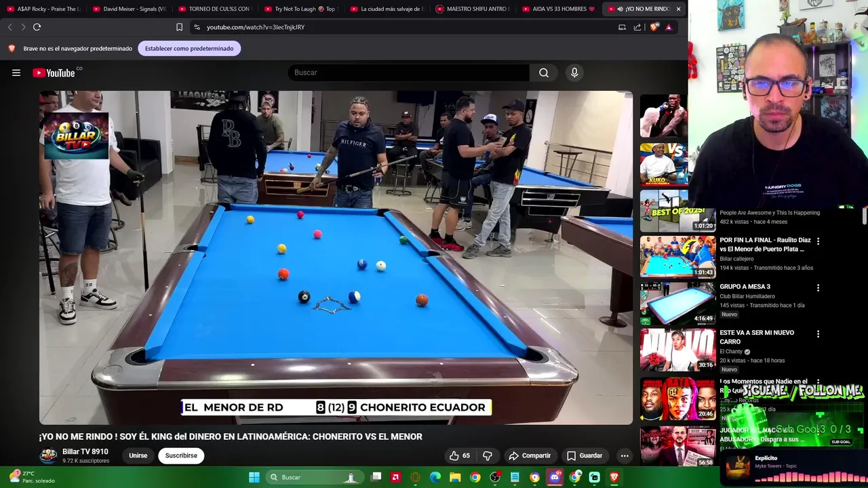Open options menu for ESTE VA A SER MI NUEVO CARRO

click(x=818, y=333)
